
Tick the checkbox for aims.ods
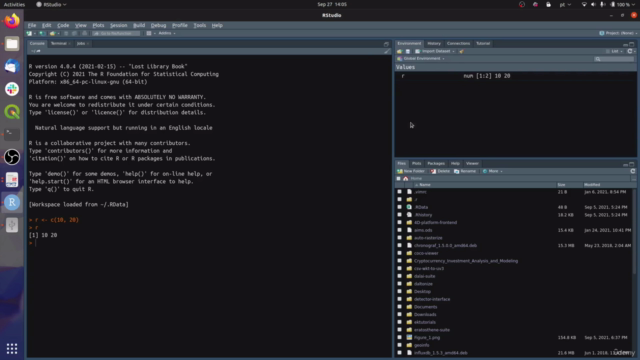click(400, 230)
